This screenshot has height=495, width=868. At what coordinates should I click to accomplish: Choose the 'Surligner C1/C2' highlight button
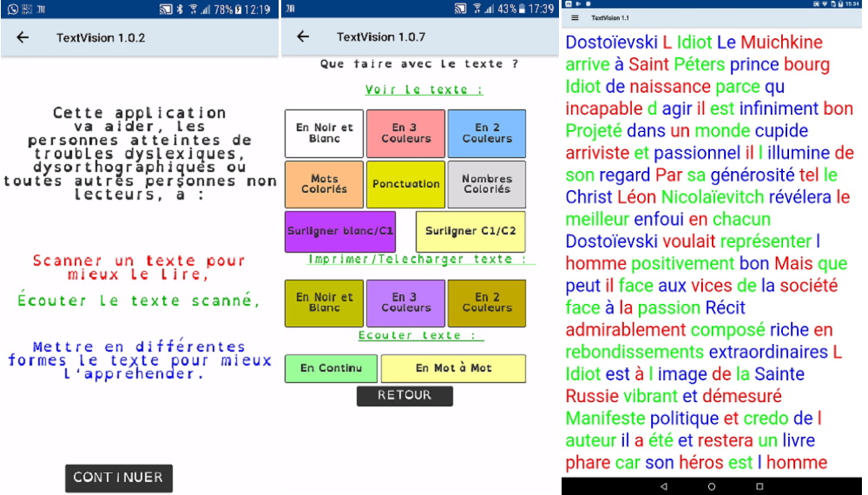click(470, 232)
